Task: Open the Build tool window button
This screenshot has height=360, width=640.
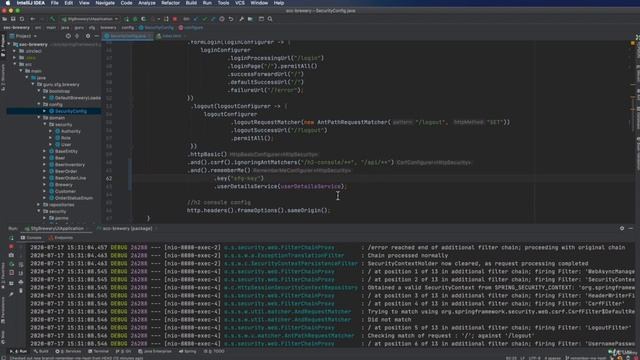Action: [x=41, y=351]
